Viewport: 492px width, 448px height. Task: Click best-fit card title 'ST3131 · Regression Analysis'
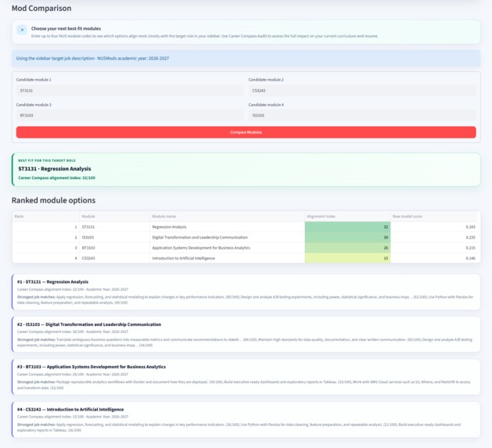pos(55,169)
